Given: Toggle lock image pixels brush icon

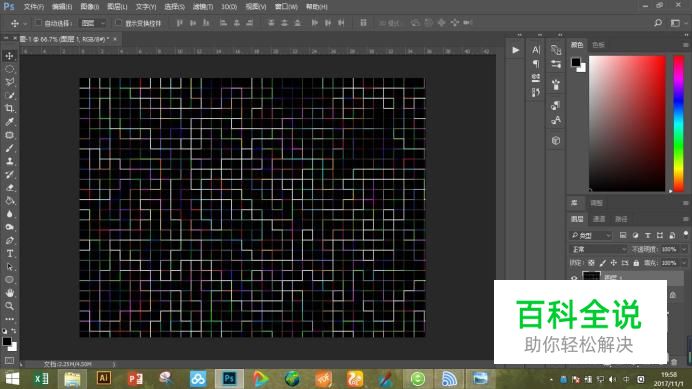Looking at the screenshot, I should coord(602,263).
